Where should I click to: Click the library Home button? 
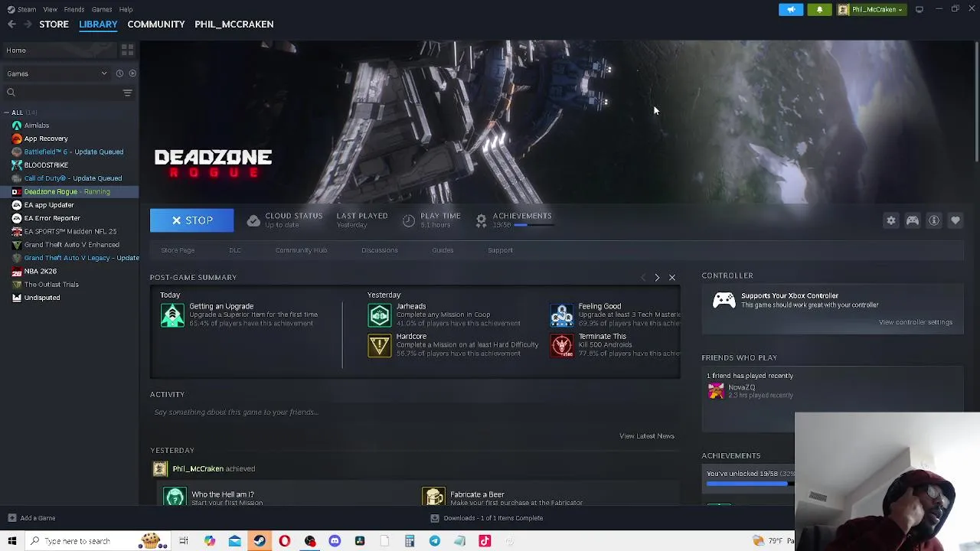[x=58, y=51]
